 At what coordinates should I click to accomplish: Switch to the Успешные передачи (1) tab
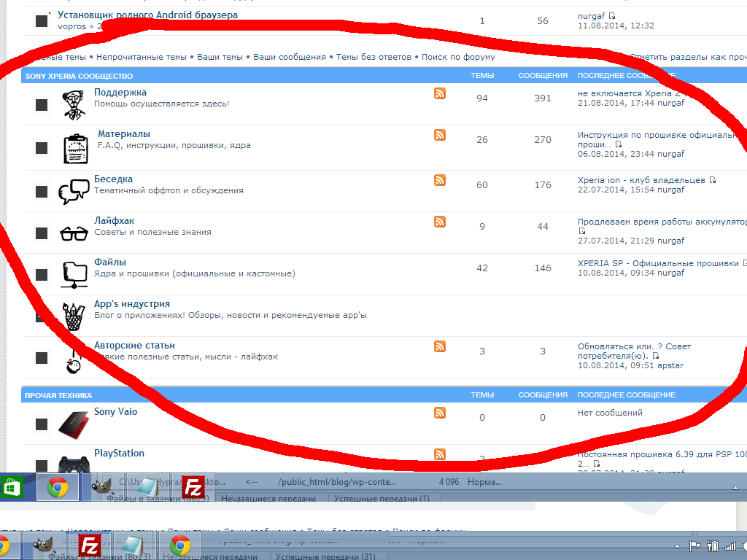tap(382, 499)
